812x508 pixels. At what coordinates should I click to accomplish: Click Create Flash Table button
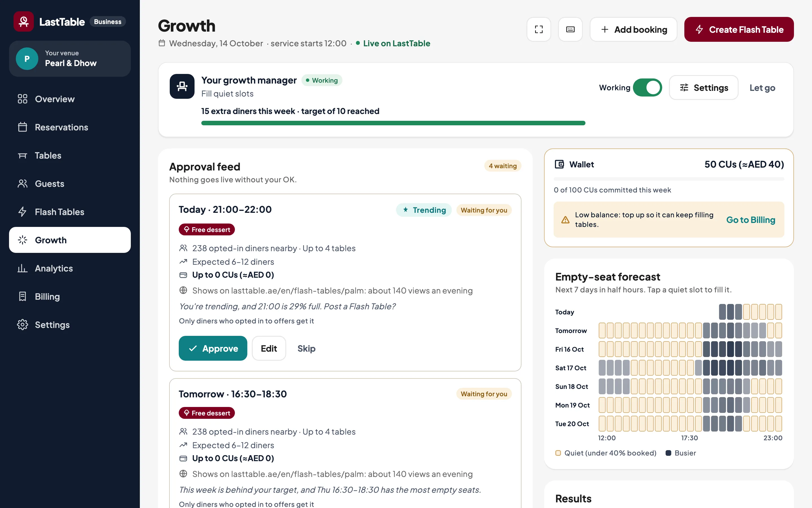[739, 30]
